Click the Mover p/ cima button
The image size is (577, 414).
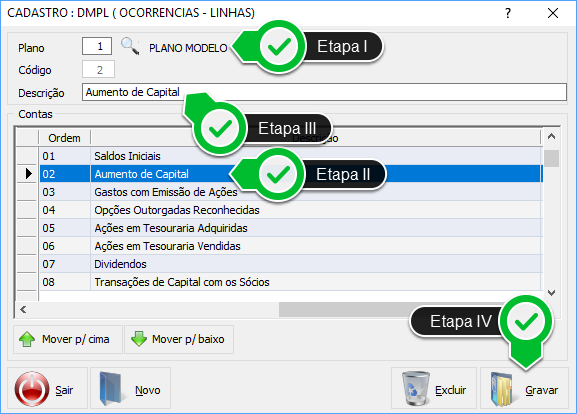(x=68, y=339)
